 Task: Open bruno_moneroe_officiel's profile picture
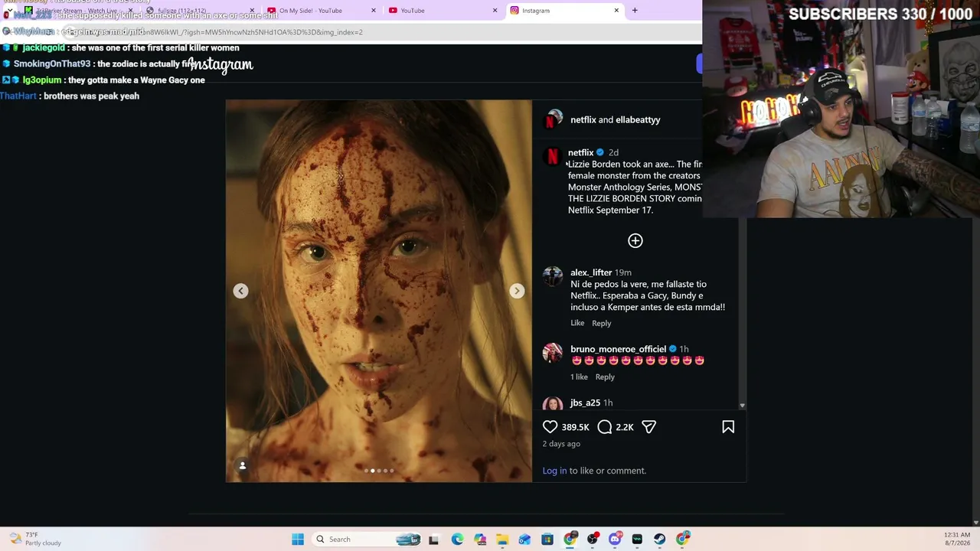pos(553,353)
